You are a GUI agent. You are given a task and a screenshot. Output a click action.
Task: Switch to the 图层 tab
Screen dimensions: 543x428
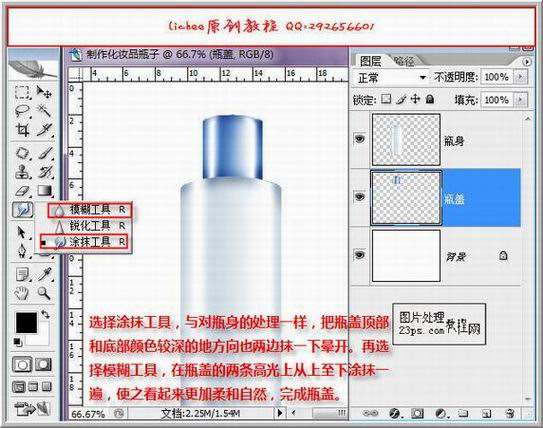[x=371, y=61]
